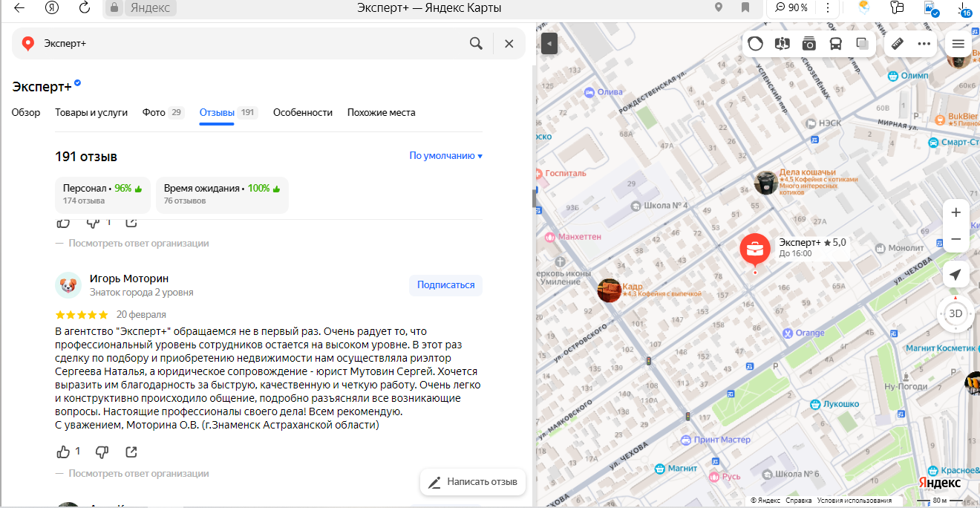Switch to the Похожие места tab
Image resolution: width=980 pixels, height=508 pixels.
[382, 113]
